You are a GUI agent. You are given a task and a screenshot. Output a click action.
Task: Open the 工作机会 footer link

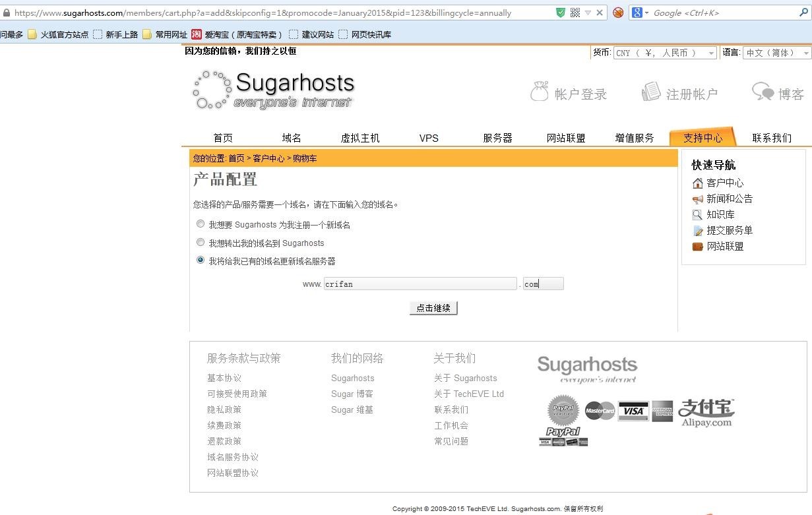point(451,425)
